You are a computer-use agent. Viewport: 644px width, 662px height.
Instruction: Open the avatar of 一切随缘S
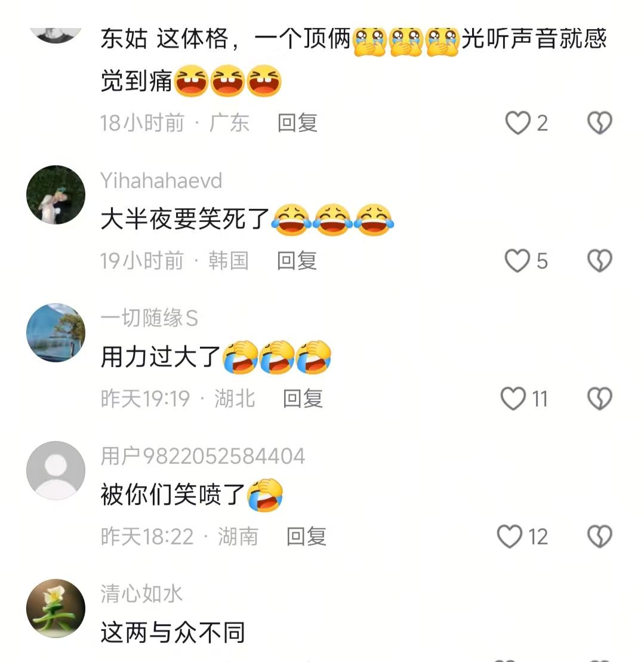[x=56, y=332]
